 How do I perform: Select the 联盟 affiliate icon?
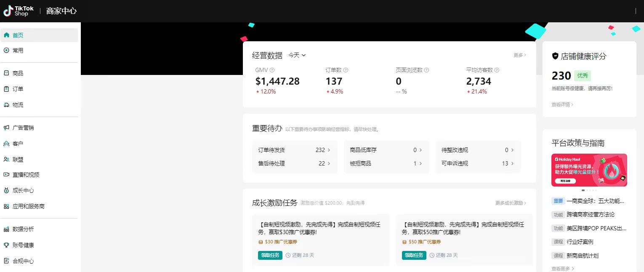click(7, 160)
